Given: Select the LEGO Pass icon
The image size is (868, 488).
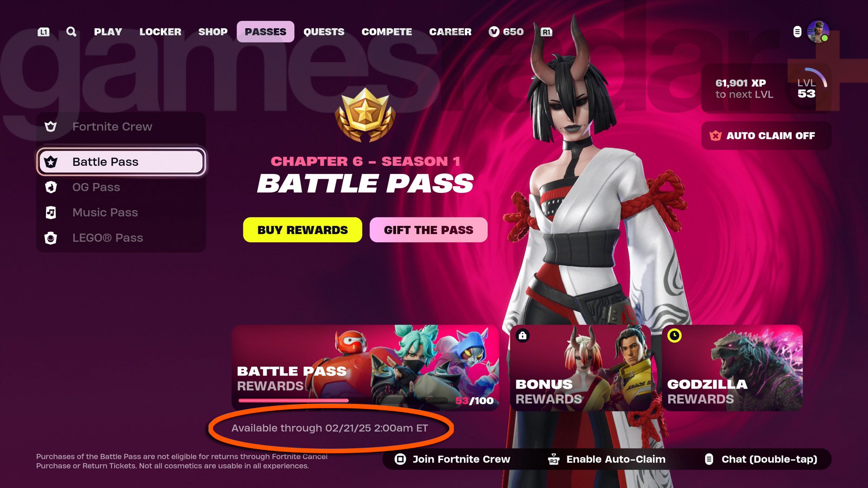Looking at the screenshot, I should click(x=51, y=238).
